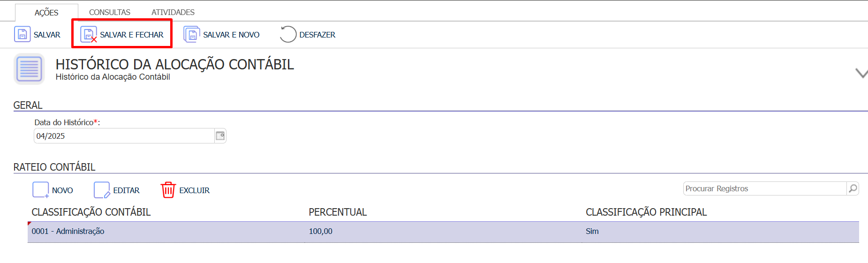Click the Procurar Registros search box
This screenshot has width=868, height=263.
point(765,188)
